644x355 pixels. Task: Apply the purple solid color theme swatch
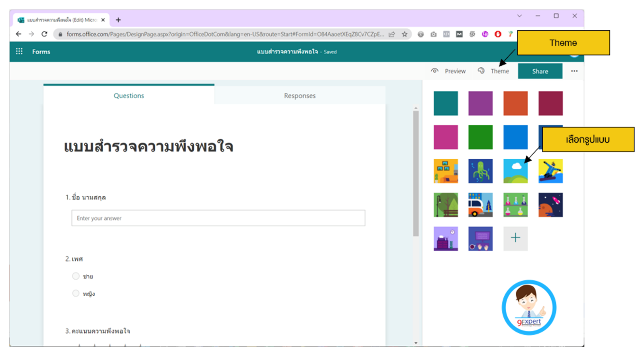(480, 103)
